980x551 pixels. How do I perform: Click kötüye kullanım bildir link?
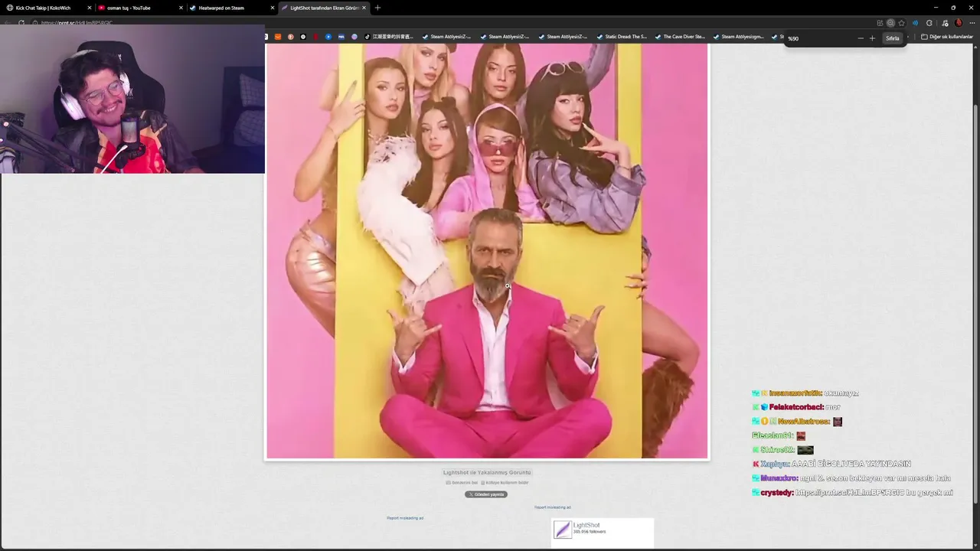(505, 483)
